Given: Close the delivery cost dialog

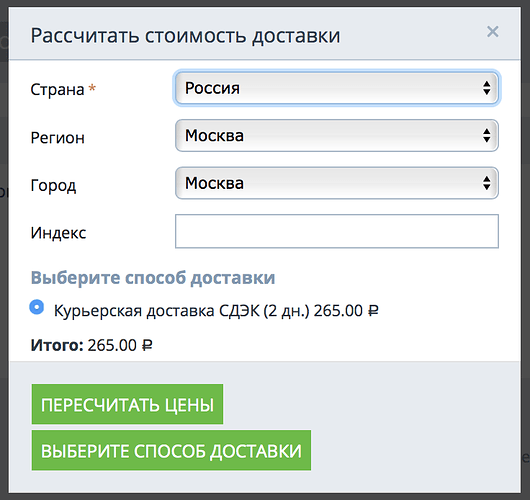Looking at the screenshot, I should pos(492,32).
